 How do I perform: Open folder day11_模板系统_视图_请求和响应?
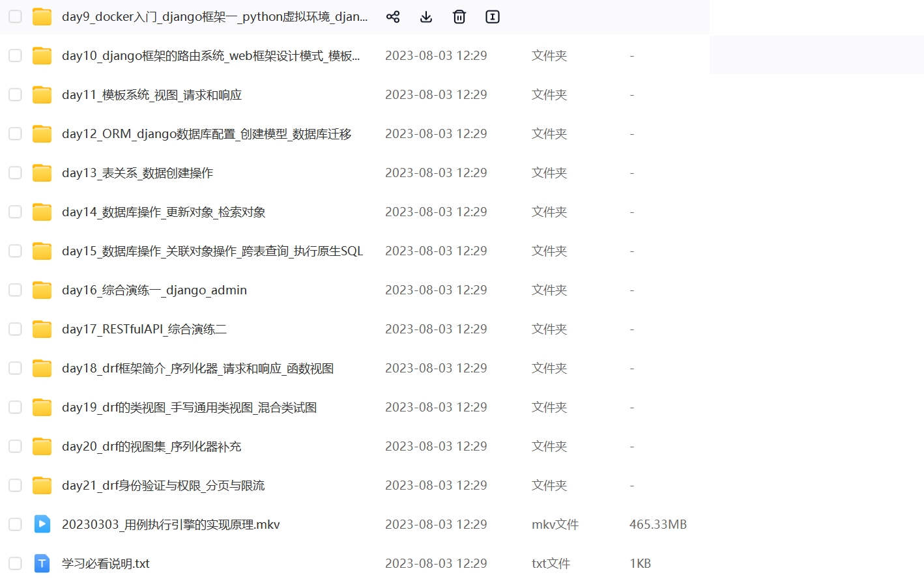152,95
